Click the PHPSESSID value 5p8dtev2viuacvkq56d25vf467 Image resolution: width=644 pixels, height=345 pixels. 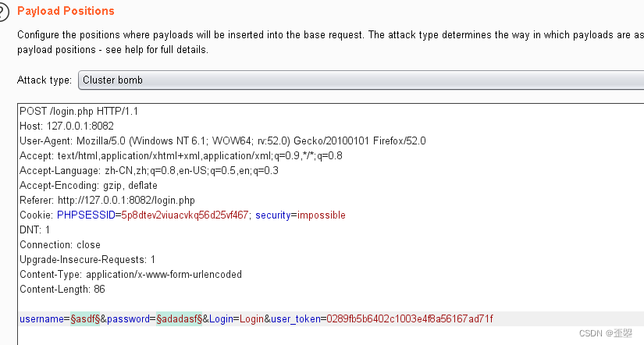185,215
